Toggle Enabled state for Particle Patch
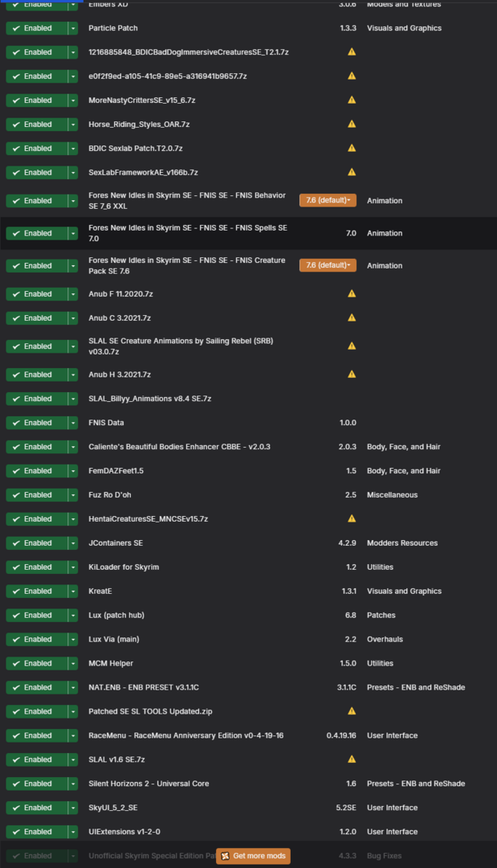The height and width of the screenshot is (868, 497). pos(36,28)
